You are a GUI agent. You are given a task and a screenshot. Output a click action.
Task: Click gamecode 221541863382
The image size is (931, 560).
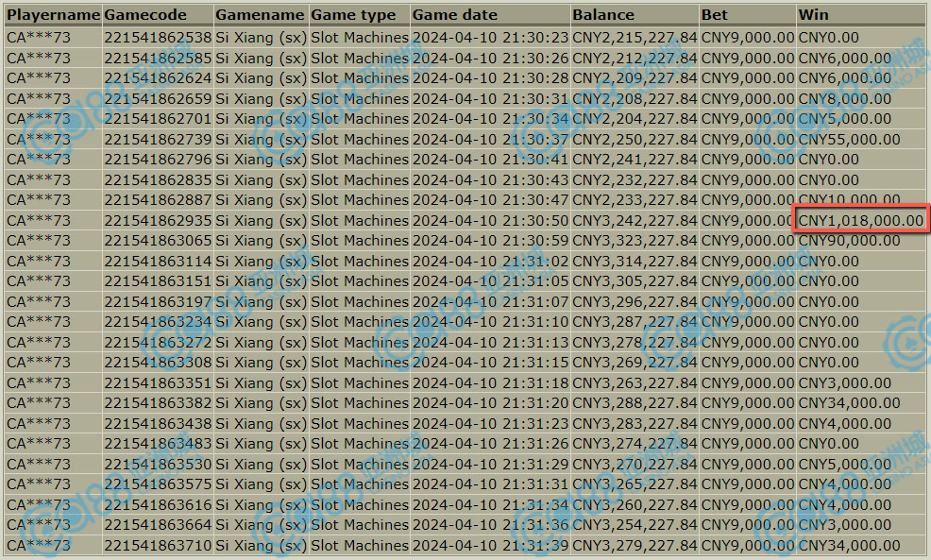tap(158, 403)
